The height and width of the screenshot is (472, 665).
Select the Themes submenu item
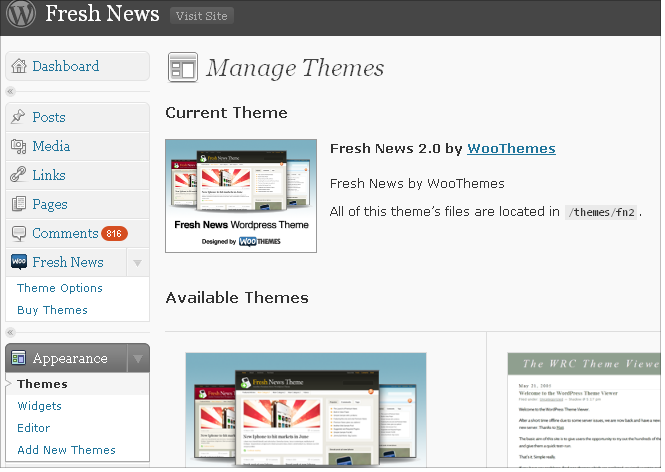42,384
